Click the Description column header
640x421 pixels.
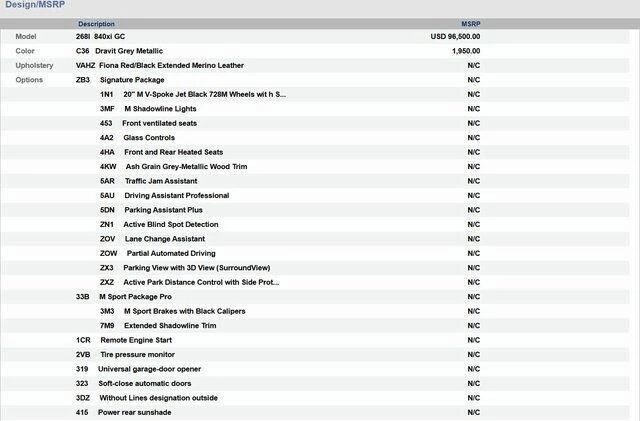[x=96, y=23]
